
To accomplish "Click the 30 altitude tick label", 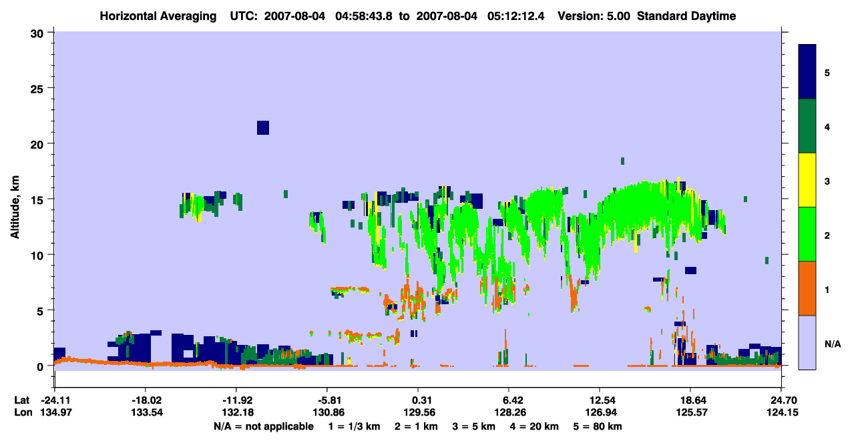I will pyautogui.click(x=39, y=33).
